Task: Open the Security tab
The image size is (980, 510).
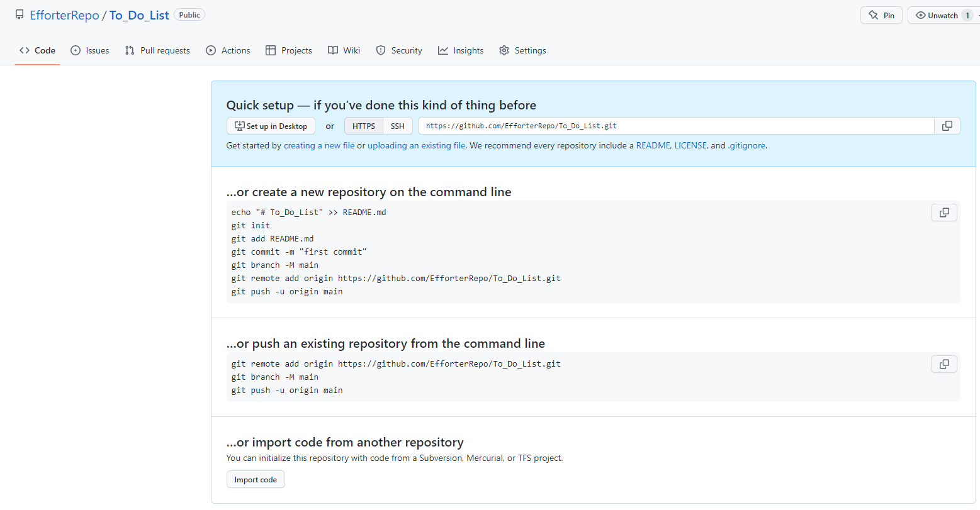Action: click(399, 50)
